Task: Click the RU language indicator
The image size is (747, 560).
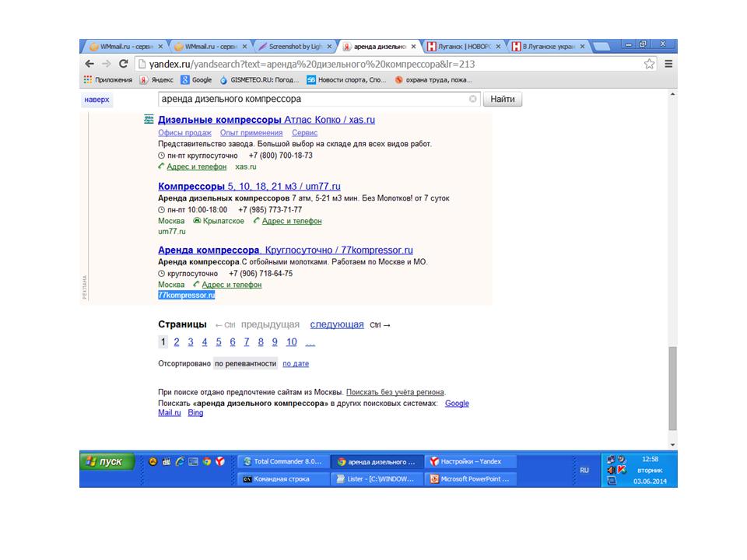Action: pos(584,470)
